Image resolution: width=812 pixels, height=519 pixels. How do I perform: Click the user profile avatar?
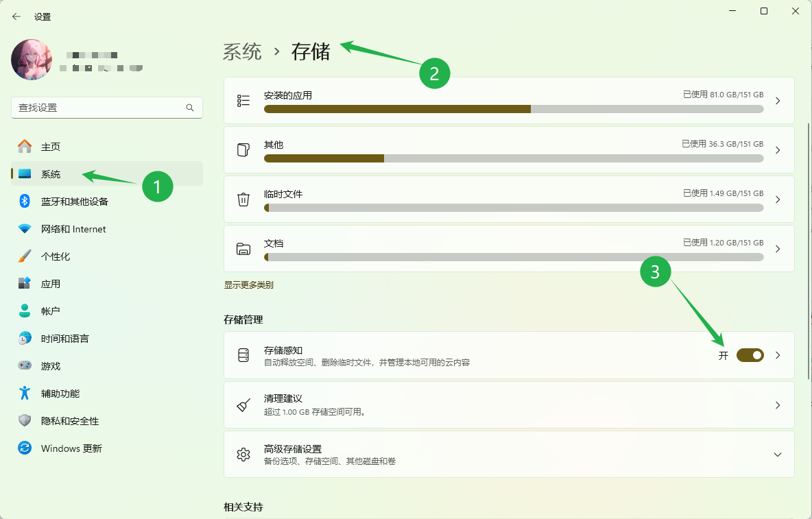click(32, 60)
